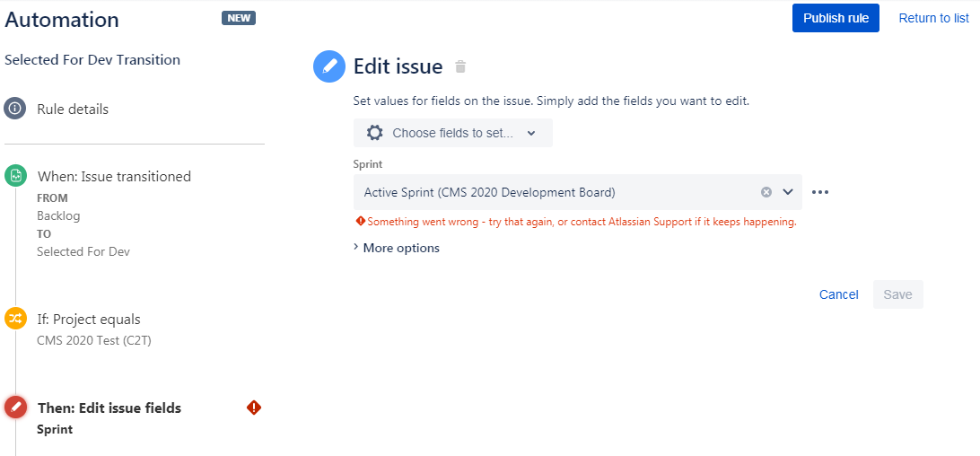Click the Selected For Dev Transition rule name
Screen dimensions: 980x456
(92, 60)
